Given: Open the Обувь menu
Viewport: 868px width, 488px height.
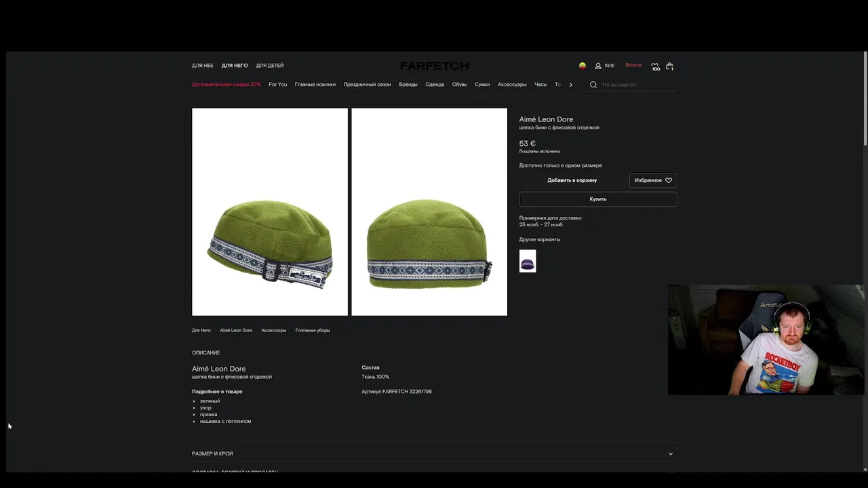Looking at the screenshot, I should 460,85.
